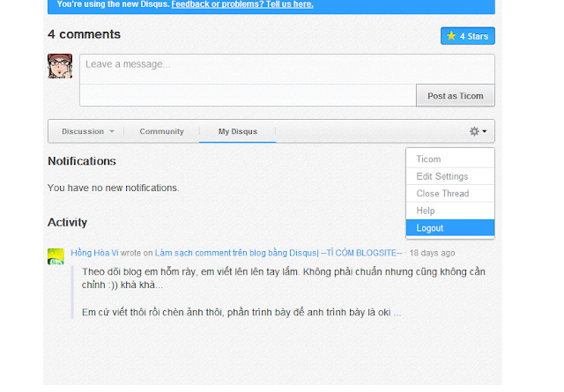Image resolution: width=564 pixels, height=392 pixels.
Task: Choose Close Thread menu entry
Action: click(450, 194)
